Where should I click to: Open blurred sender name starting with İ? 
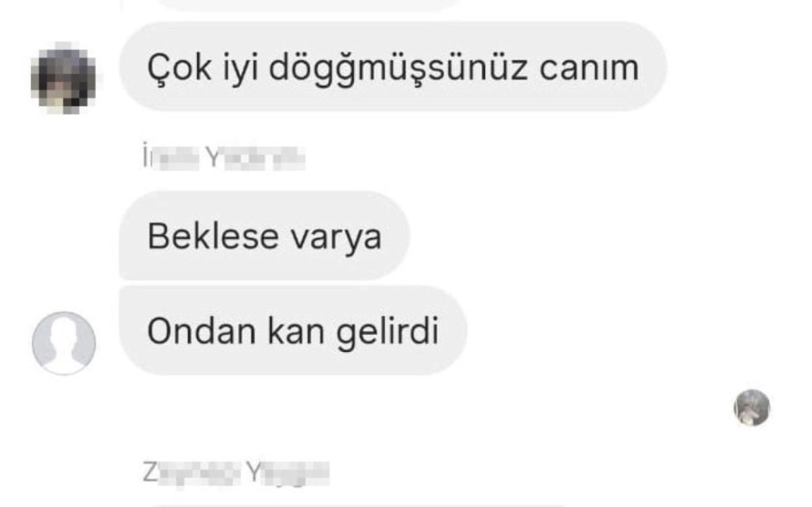(x=223, y=159)
